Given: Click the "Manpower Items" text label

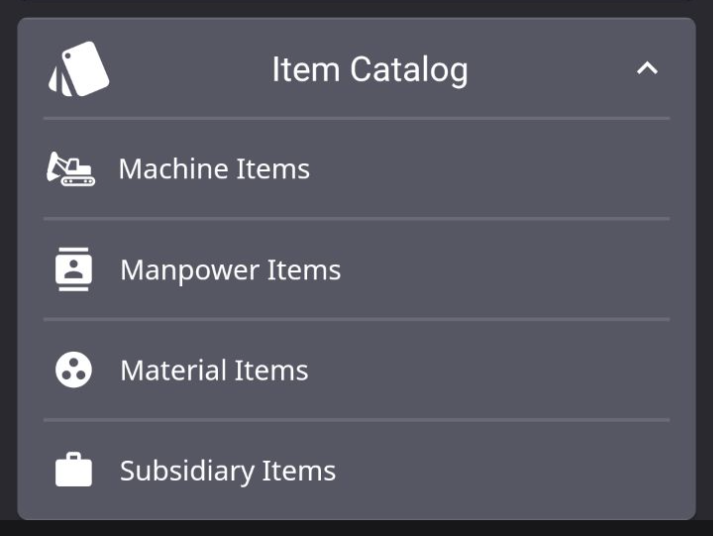Looking at the screenshot, I should coord(230,271).
